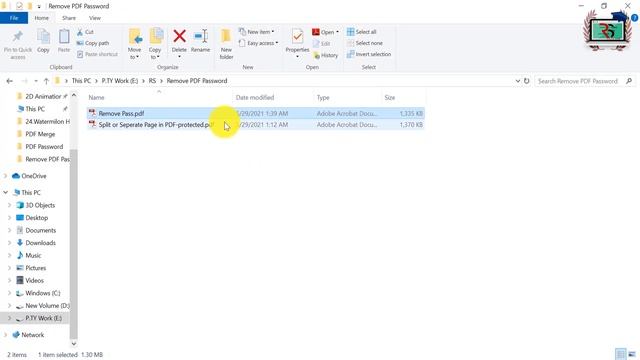The image size is (640, 360).
Task: Select Desktop in the navigation pane
Action: tap(37, 218)
